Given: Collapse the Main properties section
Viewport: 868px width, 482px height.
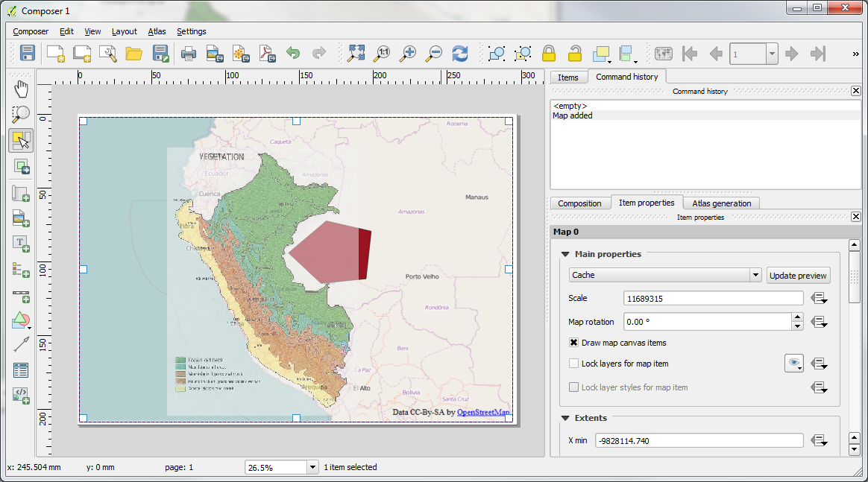Looking at the screenshot, I should (565, 254).
